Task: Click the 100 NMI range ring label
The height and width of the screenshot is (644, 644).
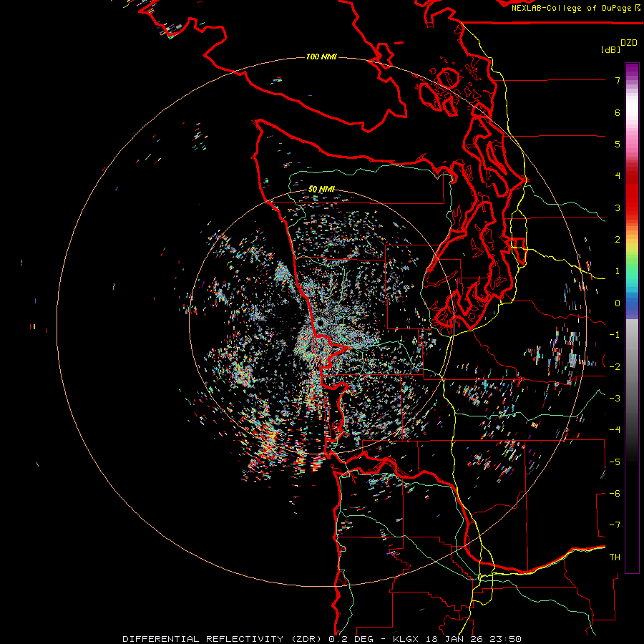Action: (321, 57)
